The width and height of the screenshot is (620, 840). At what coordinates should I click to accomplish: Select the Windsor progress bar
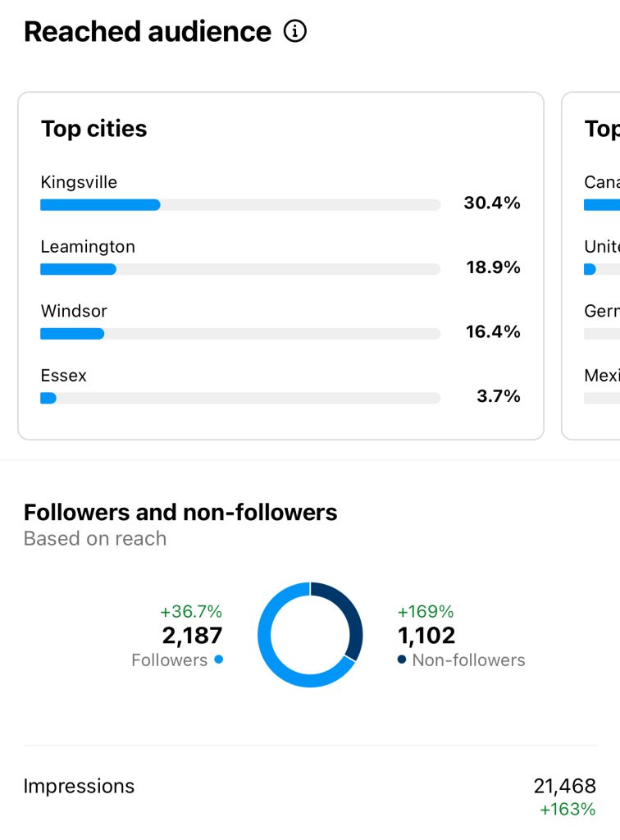(239, 334)
